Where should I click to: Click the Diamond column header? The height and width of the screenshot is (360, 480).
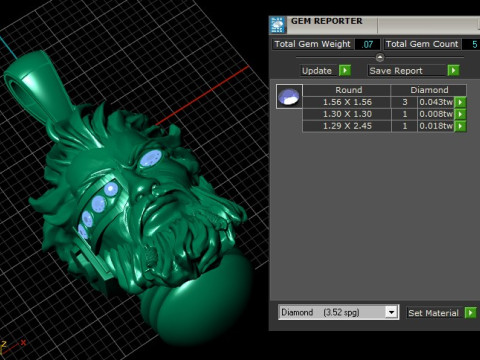[429, 90]
